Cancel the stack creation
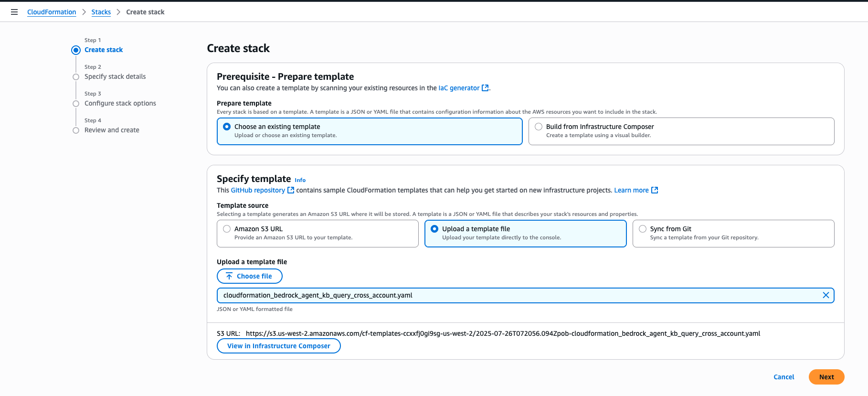This screenshot has width=868, height=396. 783,377
